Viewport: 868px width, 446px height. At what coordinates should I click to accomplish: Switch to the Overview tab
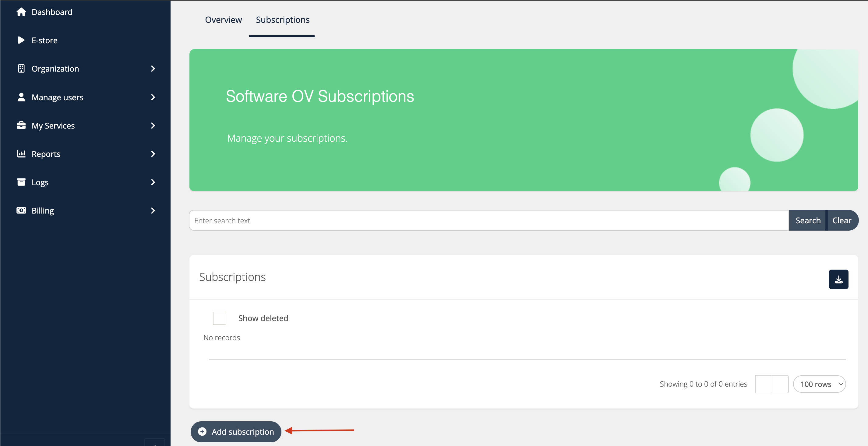click(x=223, y=20)
